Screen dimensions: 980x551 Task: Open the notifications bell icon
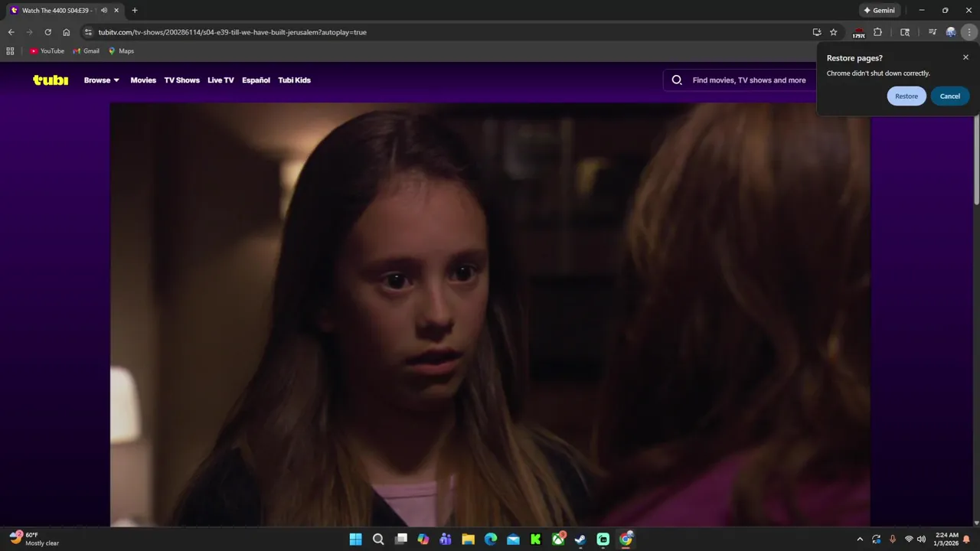[966, 540]
